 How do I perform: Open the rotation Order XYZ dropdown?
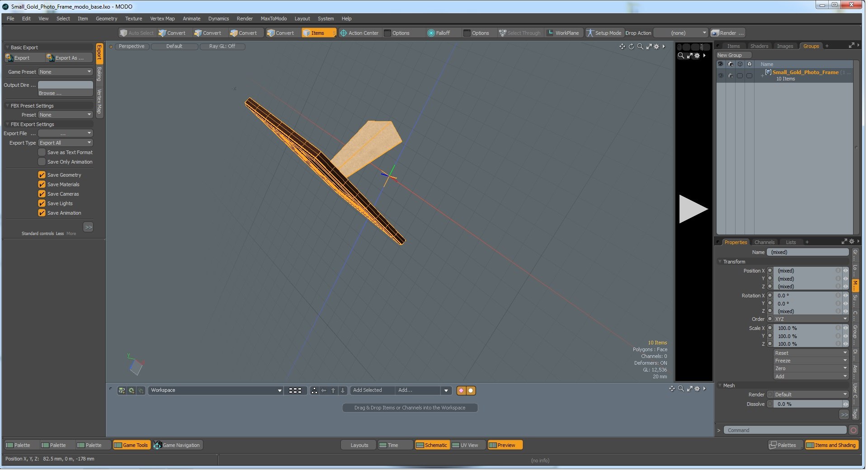point(811,319)
